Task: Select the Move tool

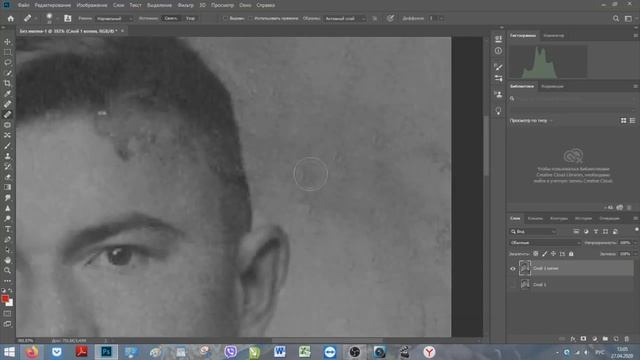Action: 7,42
